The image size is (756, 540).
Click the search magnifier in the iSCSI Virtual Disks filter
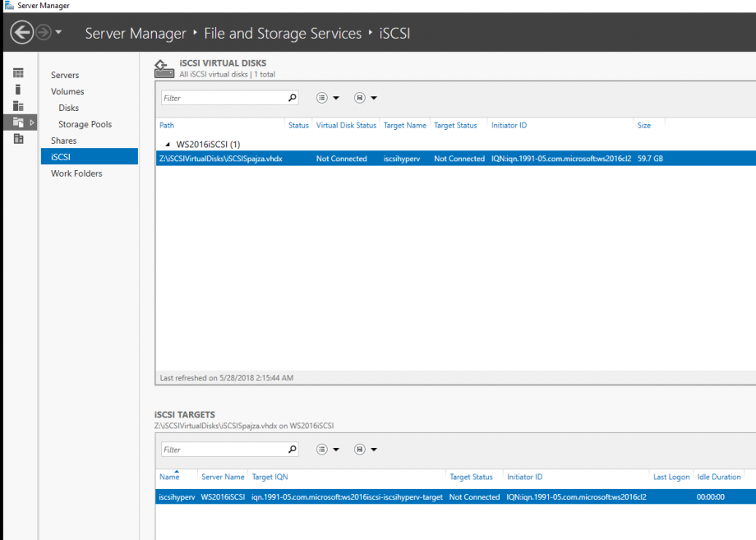(x=292, y=97)
